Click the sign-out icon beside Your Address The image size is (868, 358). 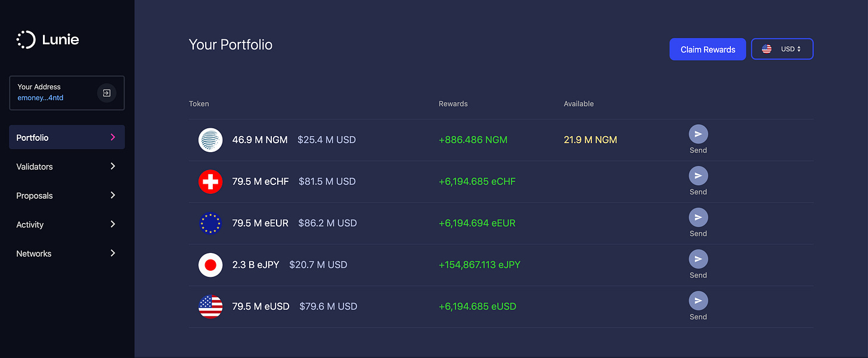click(107, 93)
